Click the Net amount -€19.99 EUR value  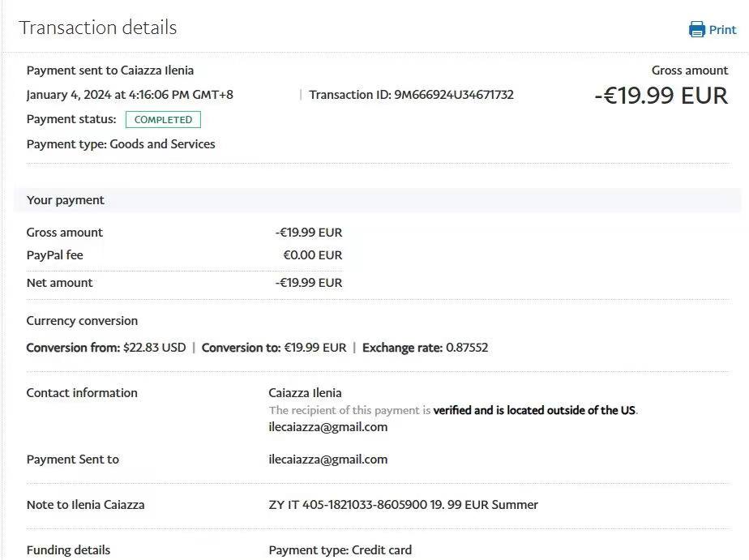coord(308,283)
